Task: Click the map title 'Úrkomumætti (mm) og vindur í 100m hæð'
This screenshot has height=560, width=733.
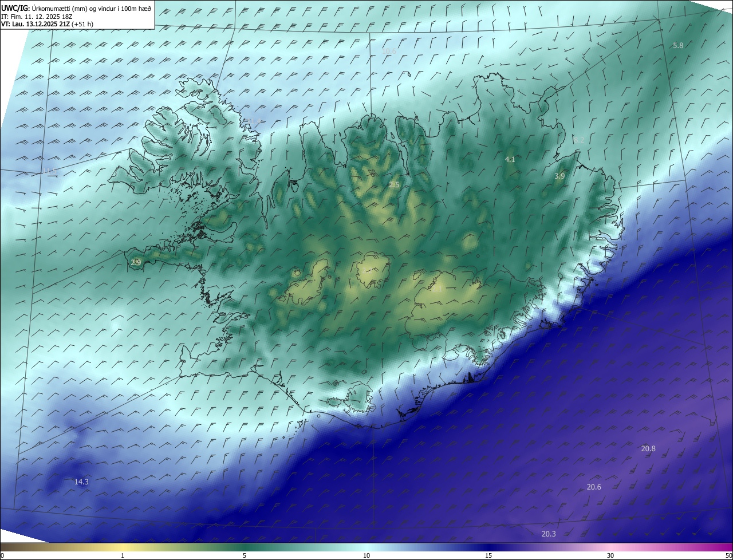Action: click(92, 9)
